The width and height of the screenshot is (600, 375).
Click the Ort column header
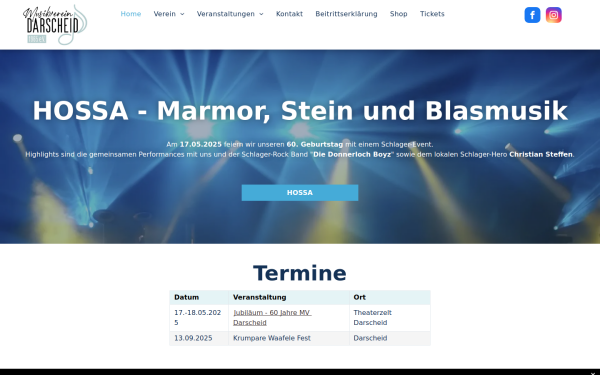pos(390,297)
